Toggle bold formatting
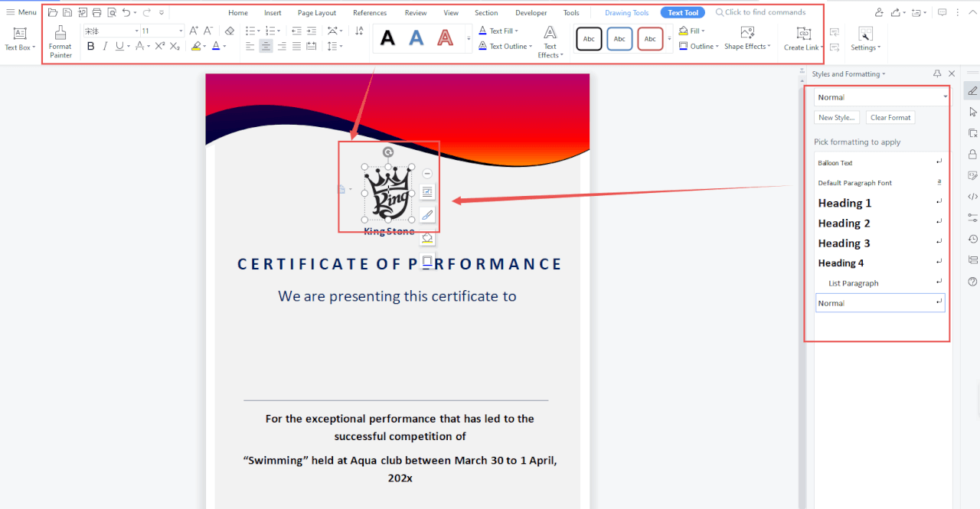The image size is (980, 509). (91, 46)
